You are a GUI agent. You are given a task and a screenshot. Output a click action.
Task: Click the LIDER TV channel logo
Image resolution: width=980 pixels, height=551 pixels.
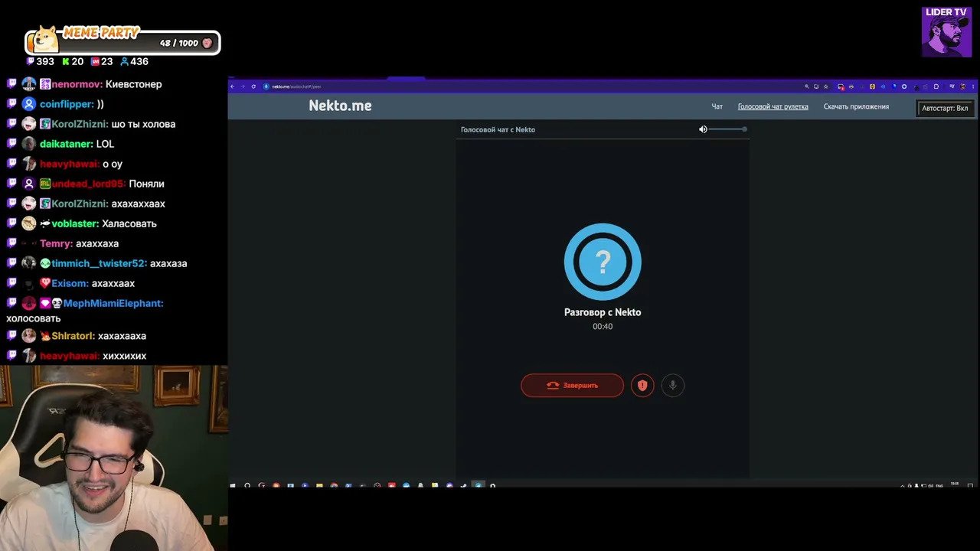click(946, 31)
